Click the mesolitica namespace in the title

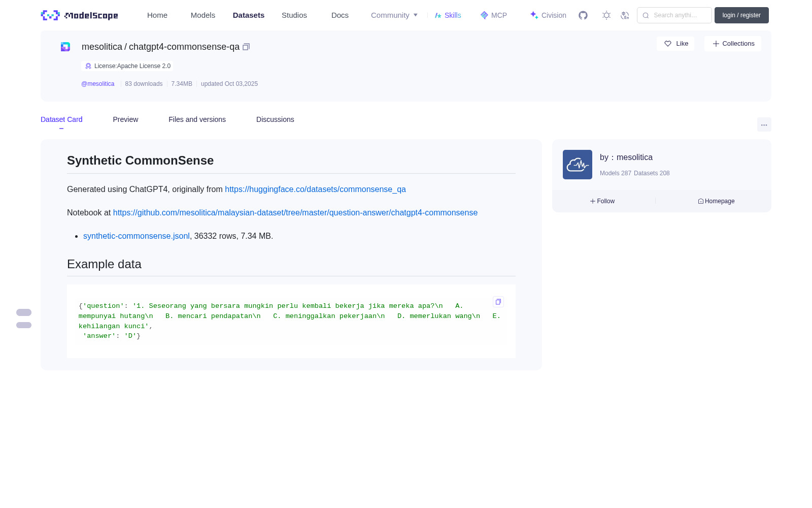point(102,47)
